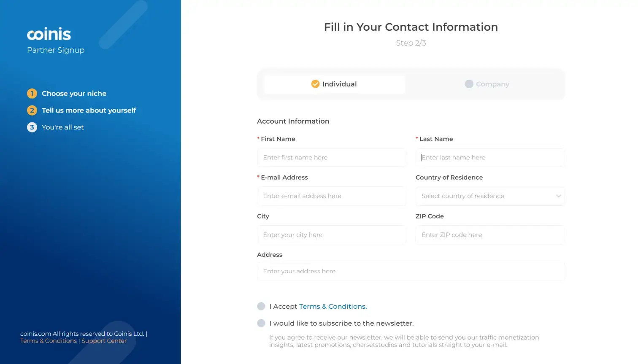Focus the Address input field

tap(411, 272)
